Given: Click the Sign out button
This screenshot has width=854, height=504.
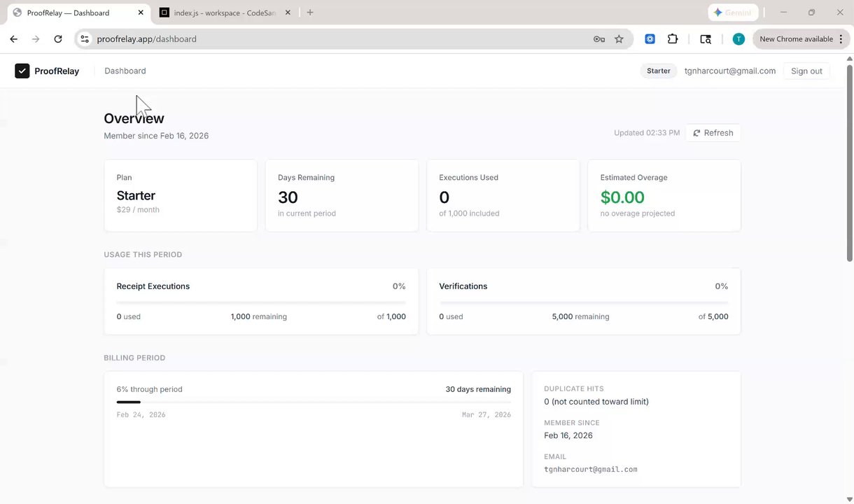Looking at the screenshot, I should pos(806,71).
